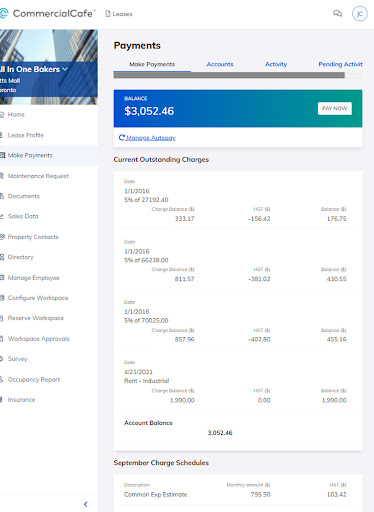
Task: Click the Home sidebar icon
Action: coord(2,115)
